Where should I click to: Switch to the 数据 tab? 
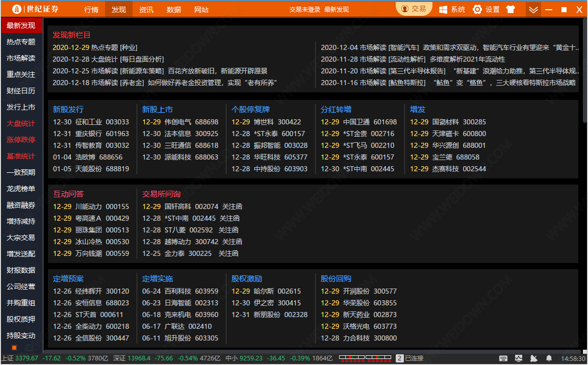(x=173, y=9)
